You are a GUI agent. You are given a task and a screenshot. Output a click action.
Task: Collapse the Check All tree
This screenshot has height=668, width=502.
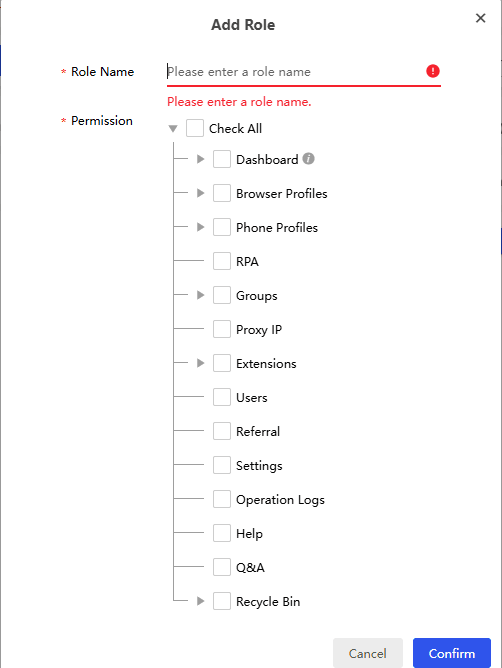pos(173,129)
